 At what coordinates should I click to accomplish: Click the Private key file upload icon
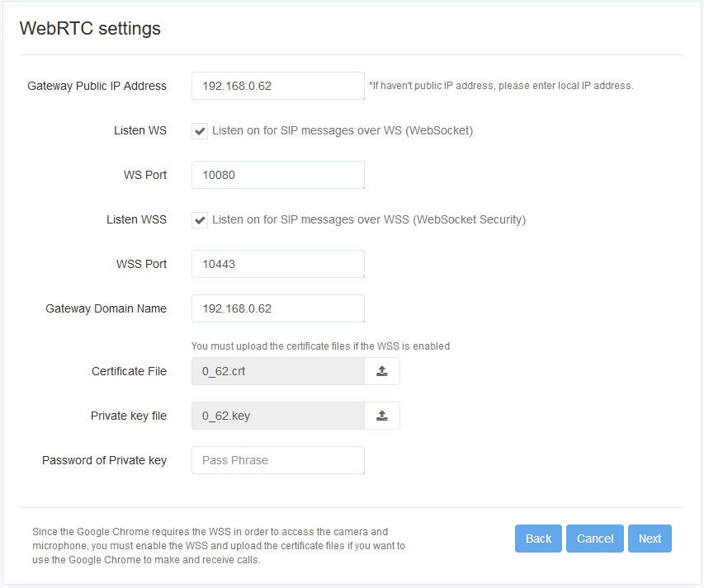(381, 416)
